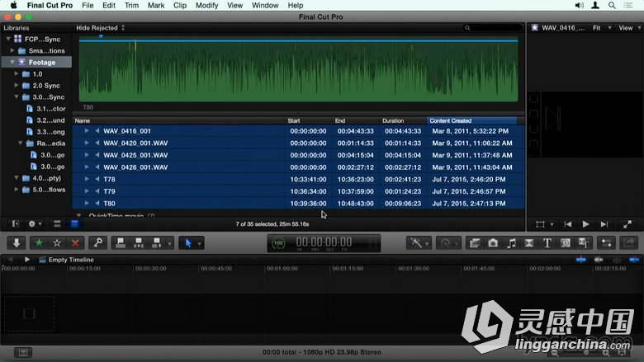Show the Inspector panel
The height and width of the screenshot is (362, 644).
coord(606,243)
